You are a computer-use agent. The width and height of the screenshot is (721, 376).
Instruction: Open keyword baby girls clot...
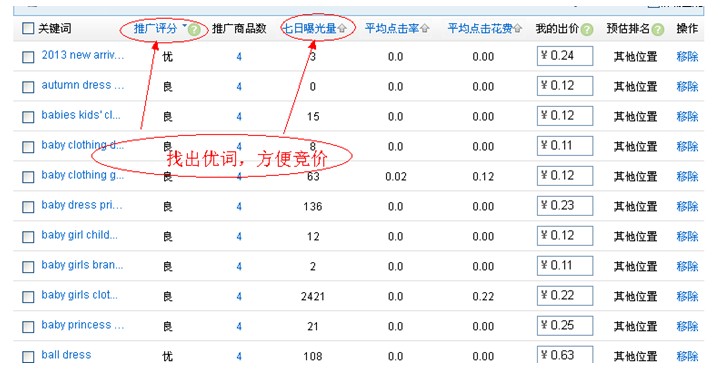[80, 295]
